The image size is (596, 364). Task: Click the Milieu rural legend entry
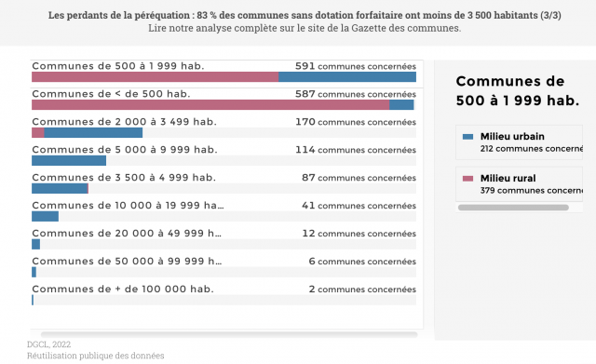coord(520,184)
